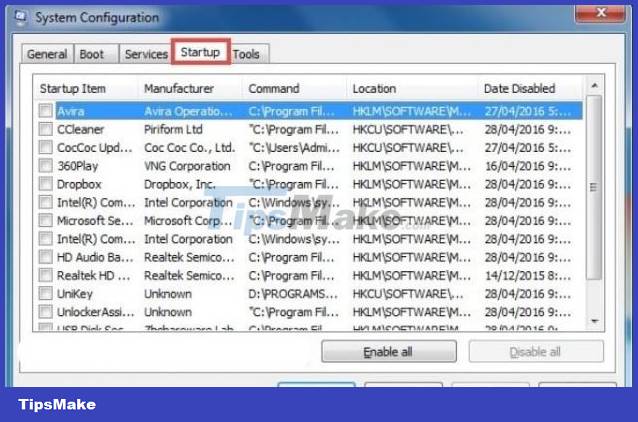Enable the UniKey startup checkbox
The image size is (638, 422).
pyautogui.click(x=46, y=293)
